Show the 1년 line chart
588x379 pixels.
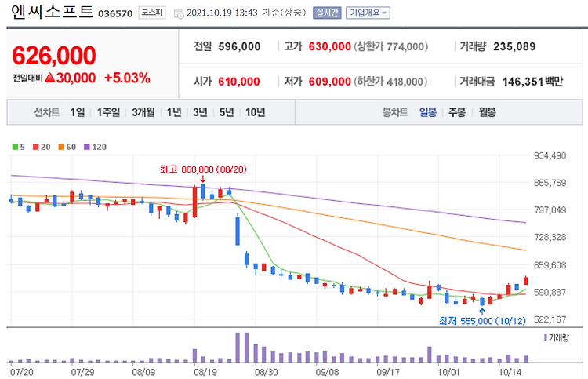point(174,112)
